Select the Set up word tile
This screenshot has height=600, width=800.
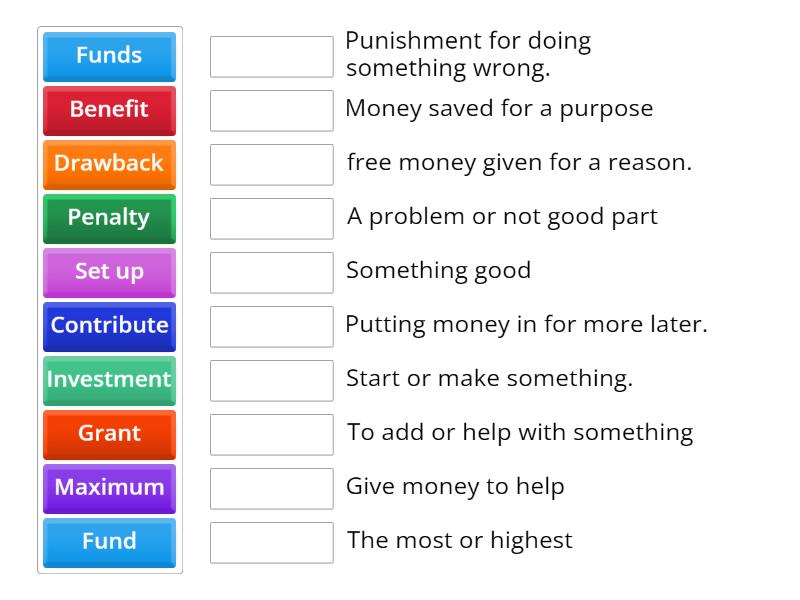point(108,272)
